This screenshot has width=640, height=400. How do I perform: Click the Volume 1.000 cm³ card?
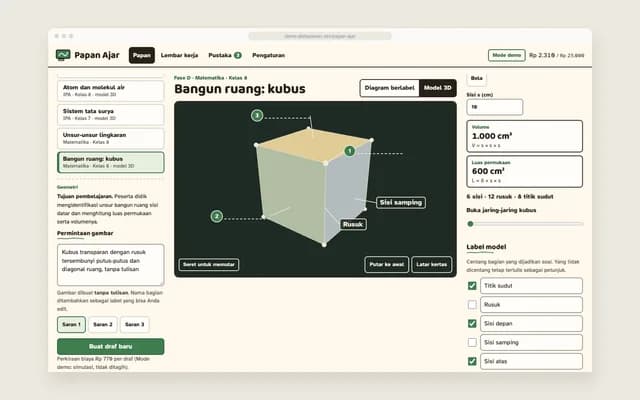(x=524, y=136)
